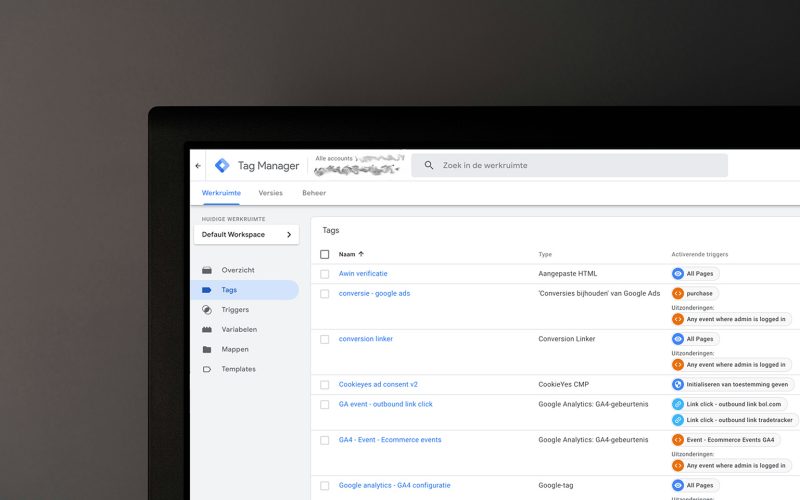Image resolution: width=800 pixels, height=500 pixels.
Task: Click the Type column header
Action: (x=545, y=254)
